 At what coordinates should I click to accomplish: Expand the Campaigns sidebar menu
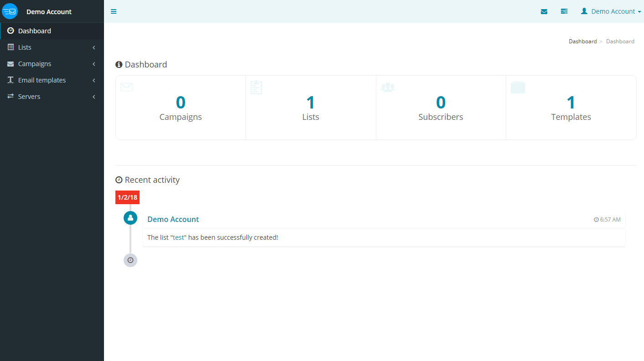(34, 64)
